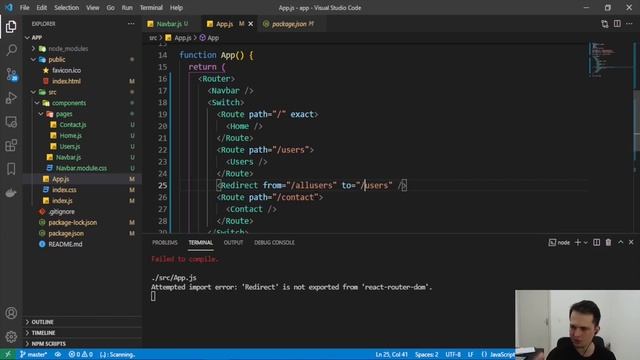Screen dimensions: 640x360
Task: Open the Search view icon
Action: click(11, 50)
